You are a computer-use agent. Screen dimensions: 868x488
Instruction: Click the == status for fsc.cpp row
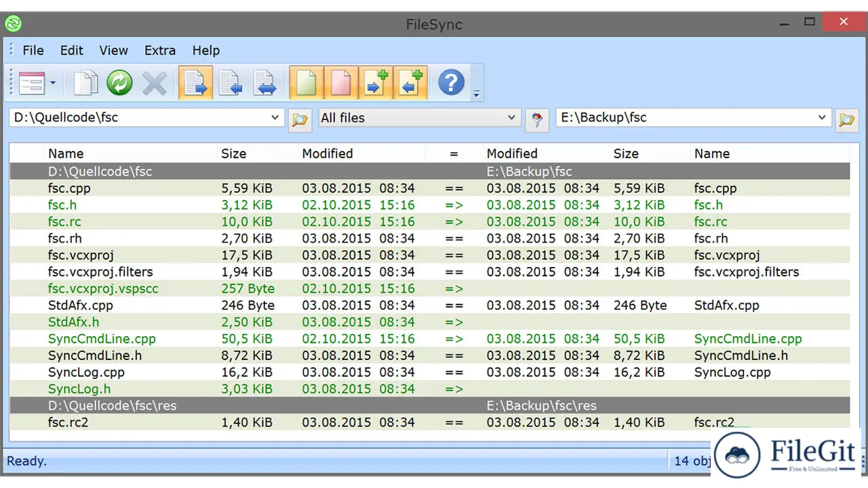coord(454,188)
